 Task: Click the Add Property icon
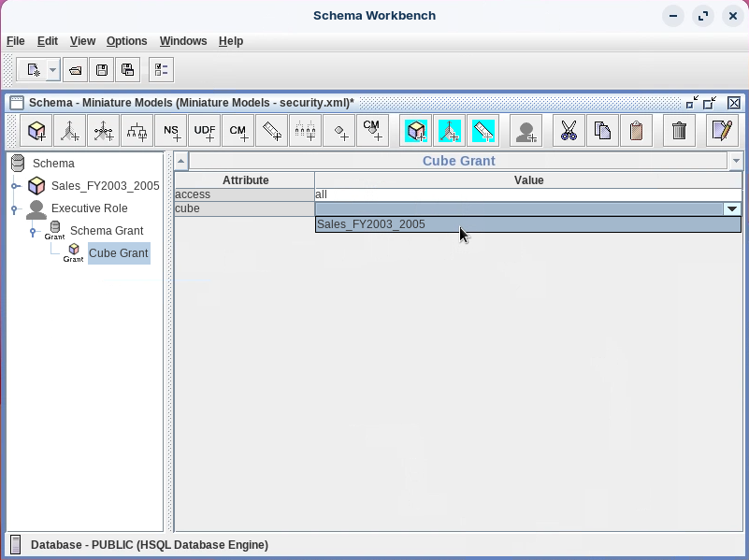click(339, 130)
